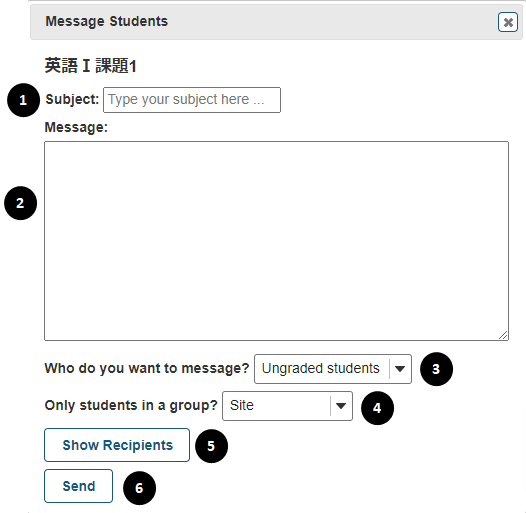Viewport: 526px width, 513px height.
Task: Click the 英語 I 課題1 assignment heading
Action: 91,65
